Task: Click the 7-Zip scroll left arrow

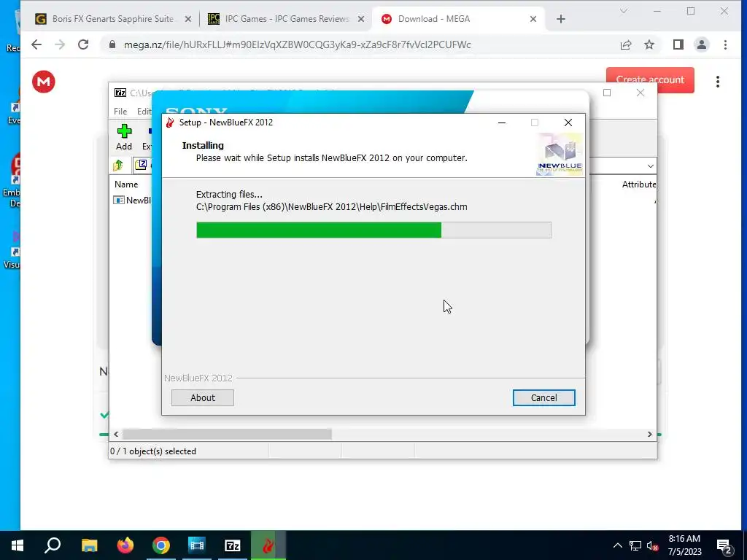Action: click(116, 434)
